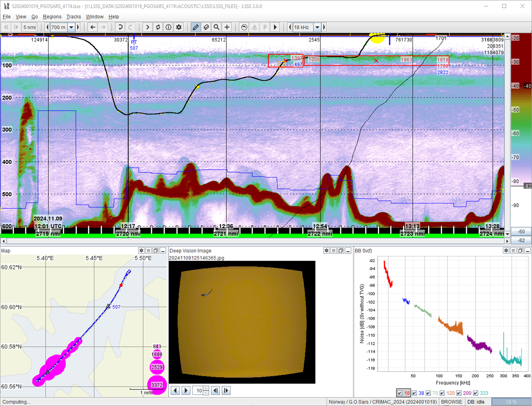Click the back arrow navigation icon
532x406 pixels.
coord(93,27)
